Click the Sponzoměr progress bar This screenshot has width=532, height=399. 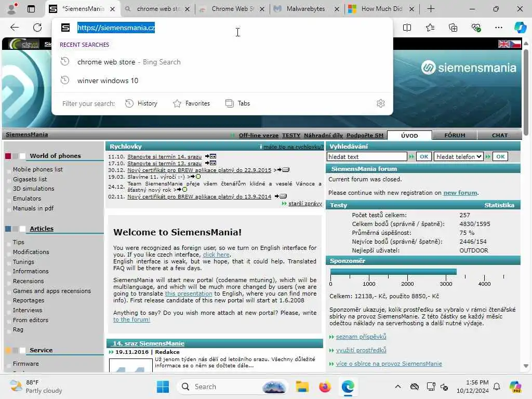[x=393, y=272]
